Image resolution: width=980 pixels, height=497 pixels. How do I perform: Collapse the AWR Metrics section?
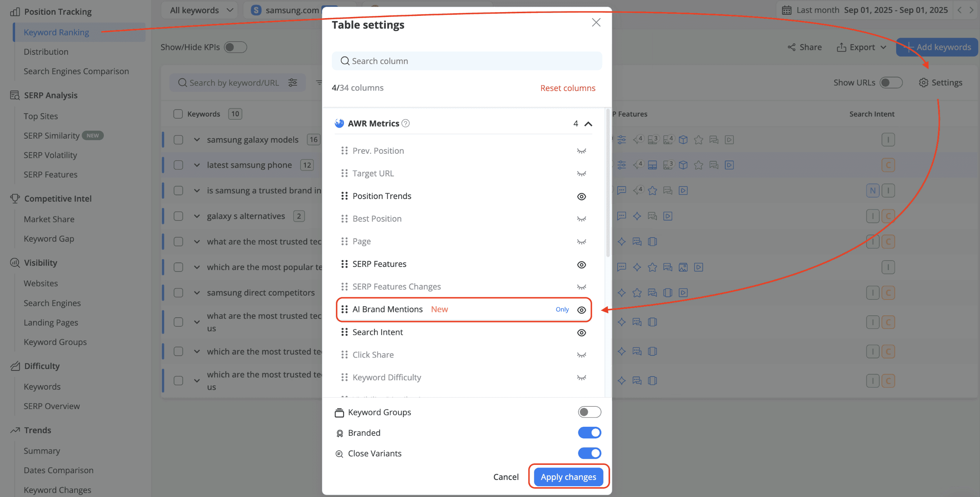coord(588,123)
